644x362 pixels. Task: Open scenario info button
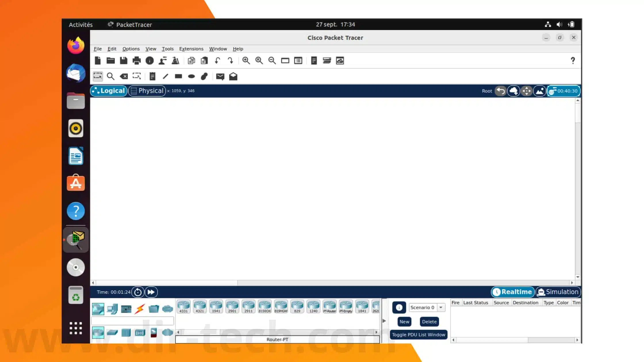tap(399, 307)
